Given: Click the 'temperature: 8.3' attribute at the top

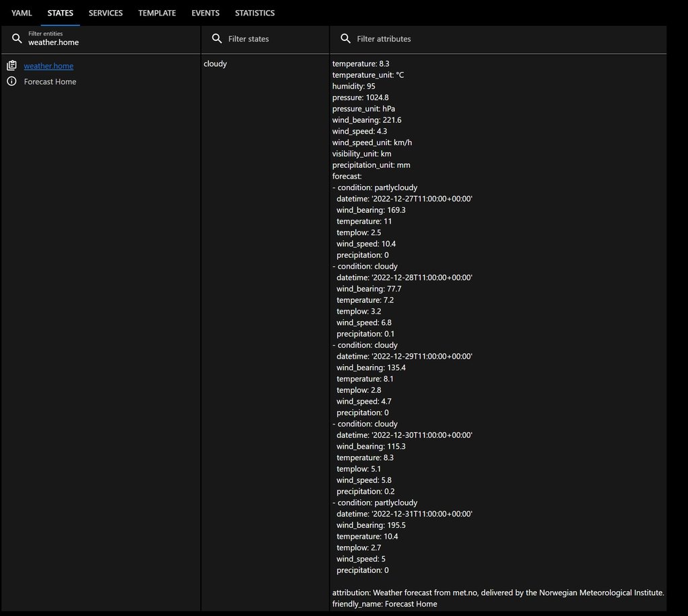Looking at the screenshot, I should pos(361,64).
